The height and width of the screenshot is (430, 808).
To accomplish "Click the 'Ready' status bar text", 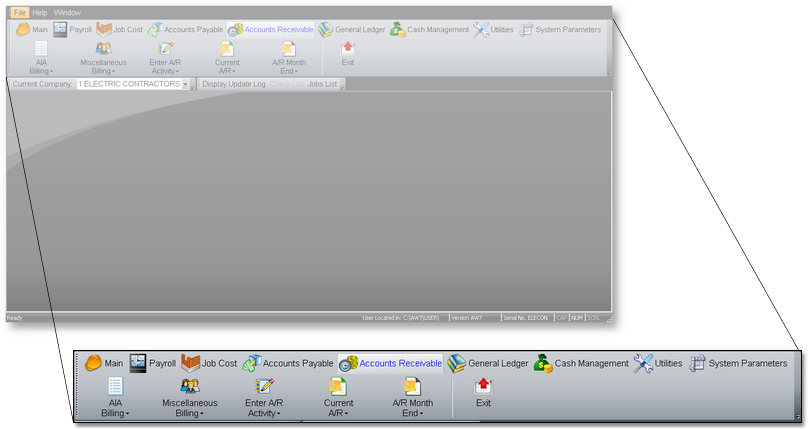I will (x=14, y=318).
